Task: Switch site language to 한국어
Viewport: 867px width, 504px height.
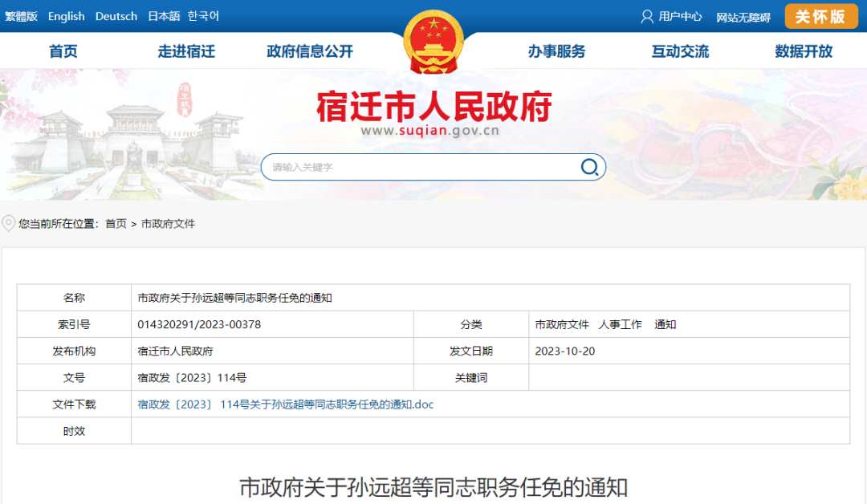Action: pos(203,16)
